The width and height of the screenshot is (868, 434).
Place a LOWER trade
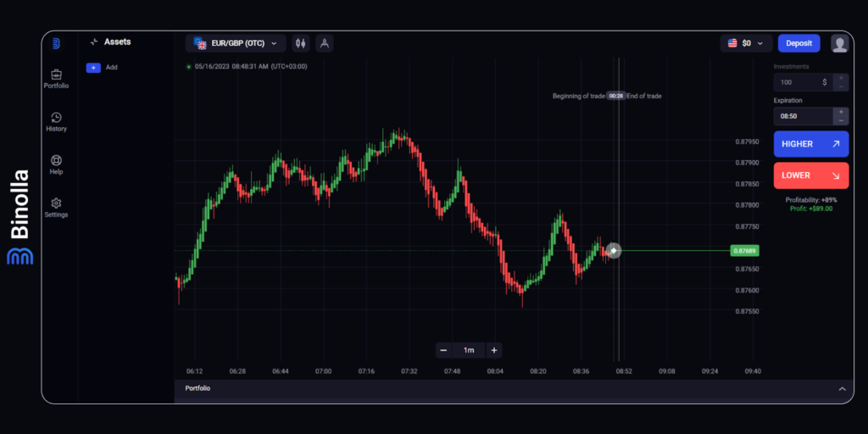pos(811,175)
